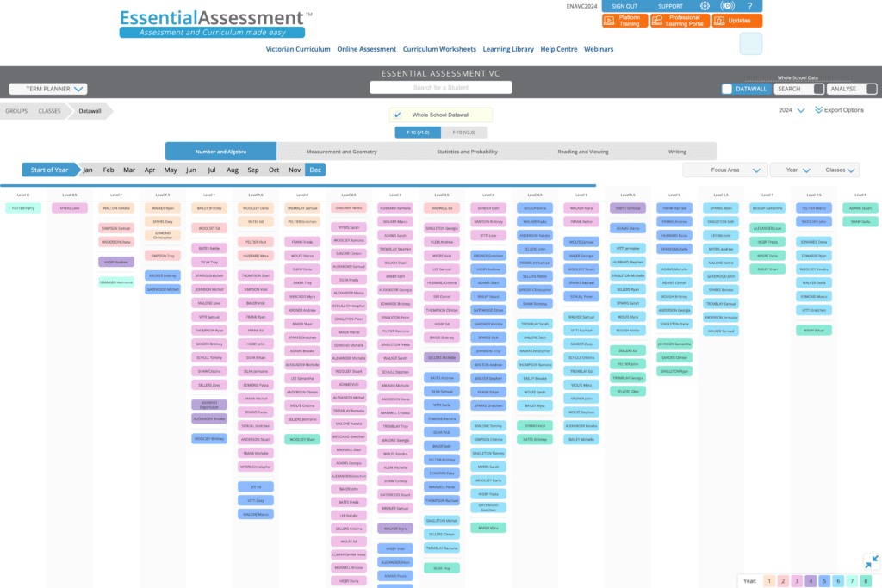The width and height of the screenshot is (882, 588).
Task: Switch to F-10 (V2.0) curriculum version
Action: pos(463,133)
